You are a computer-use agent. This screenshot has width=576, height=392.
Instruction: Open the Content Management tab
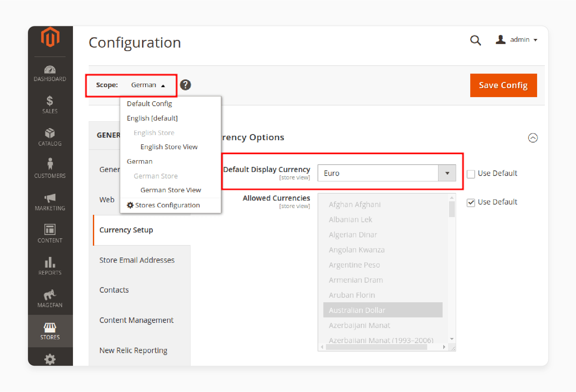[136, 320]
